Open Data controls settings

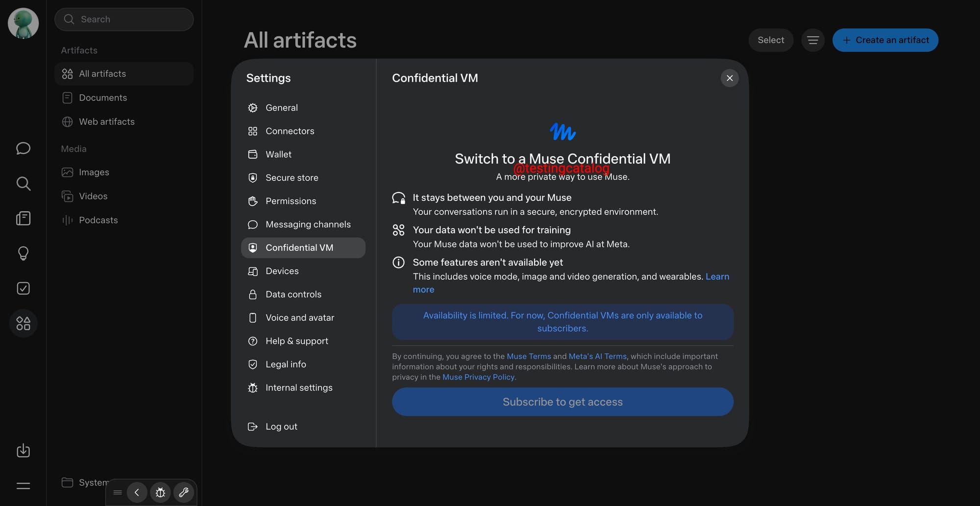click(303, 294)
